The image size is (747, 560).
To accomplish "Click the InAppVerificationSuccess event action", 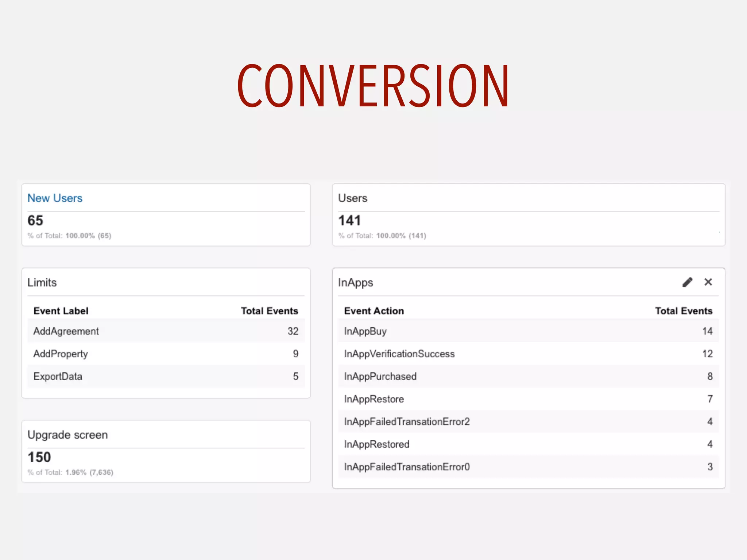I will pos(399,354).
